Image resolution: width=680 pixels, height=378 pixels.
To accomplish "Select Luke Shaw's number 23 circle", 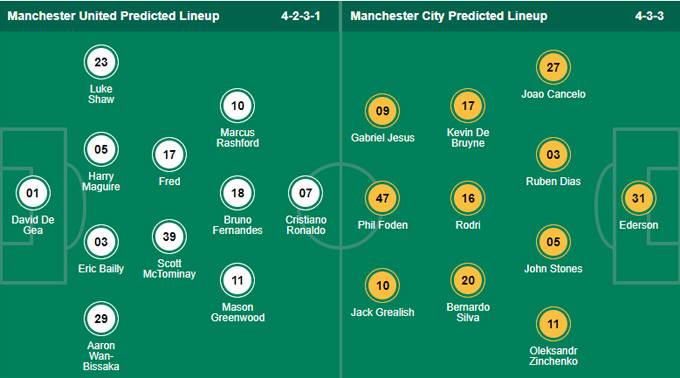I will coord(101,62).
